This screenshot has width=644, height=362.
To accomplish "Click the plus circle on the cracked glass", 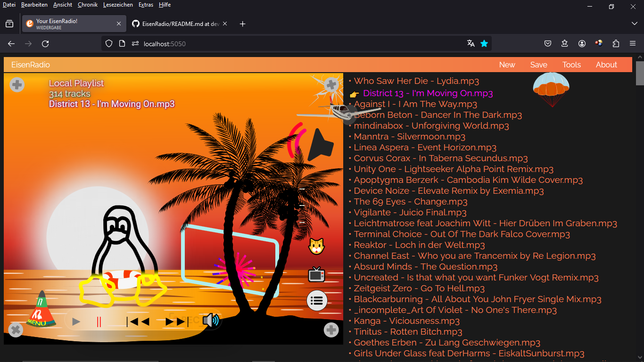I will (x=331, y=85).
